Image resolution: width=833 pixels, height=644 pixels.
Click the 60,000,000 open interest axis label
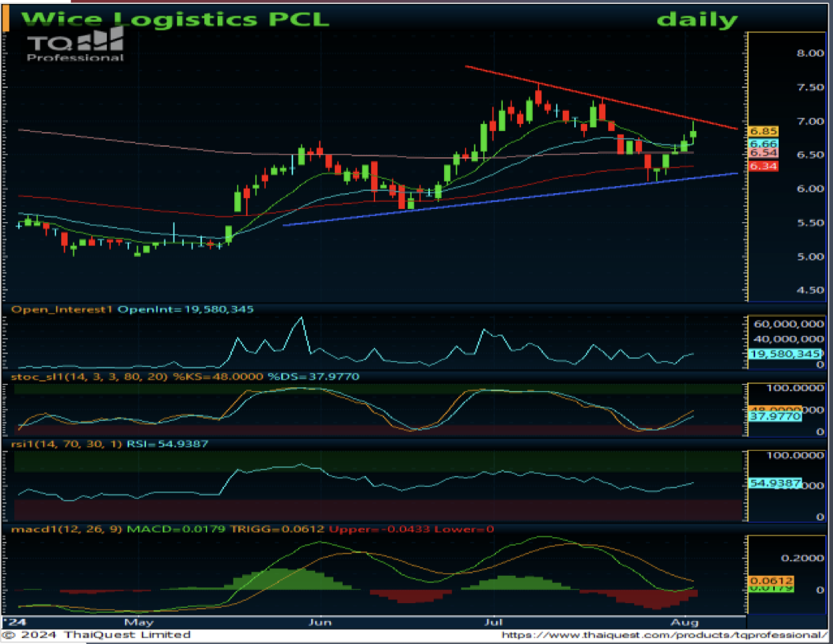[x=789, y=324]
